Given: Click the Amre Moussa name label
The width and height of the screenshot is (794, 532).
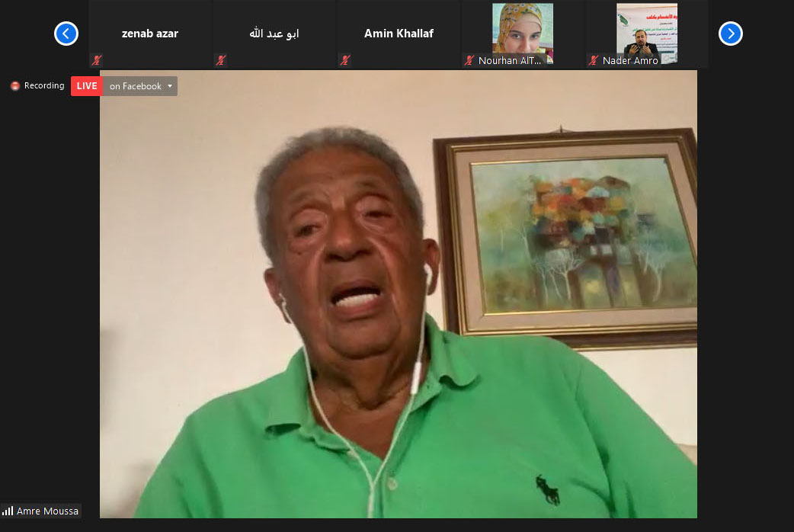Looking at the screenshot, I should (x=47, y=511).
